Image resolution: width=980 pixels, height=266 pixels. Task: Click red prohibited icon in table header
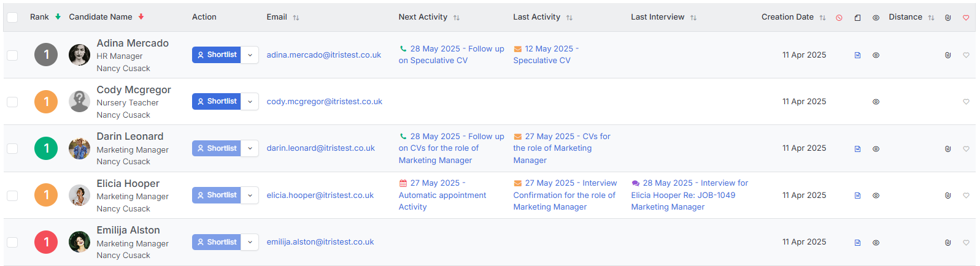(x=839, y=18)
